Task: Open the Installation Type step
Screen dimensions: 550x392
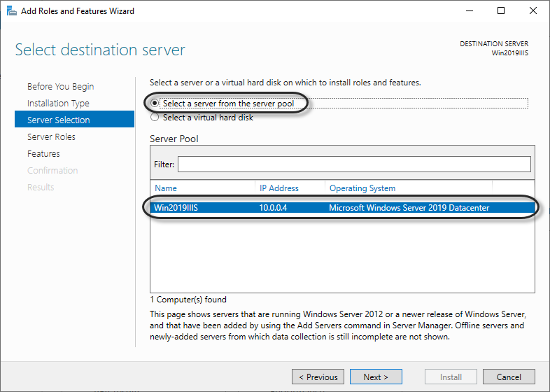Action: pyautogui.click(x=58, y=103)
